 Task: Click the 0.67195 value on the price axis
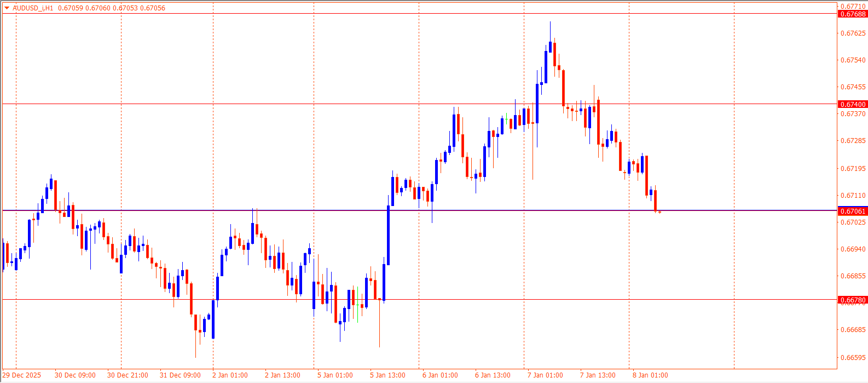853,168
